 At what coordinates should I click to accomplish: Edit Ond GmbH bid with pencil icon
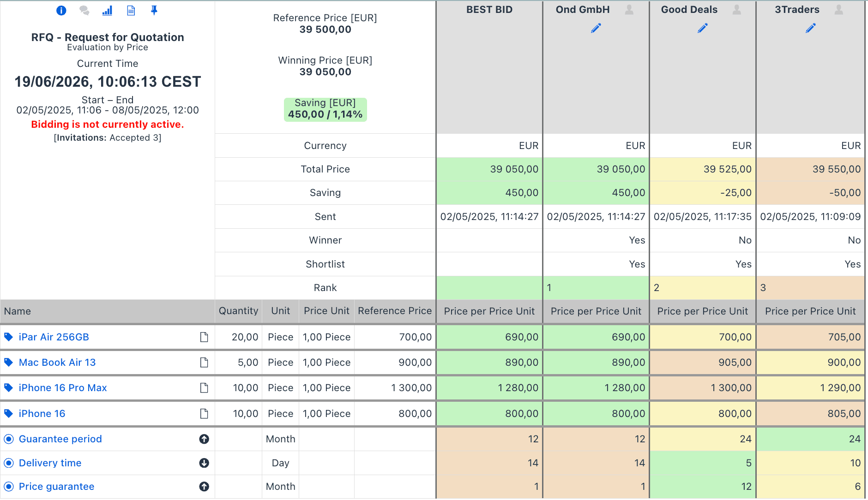(596, 29)
